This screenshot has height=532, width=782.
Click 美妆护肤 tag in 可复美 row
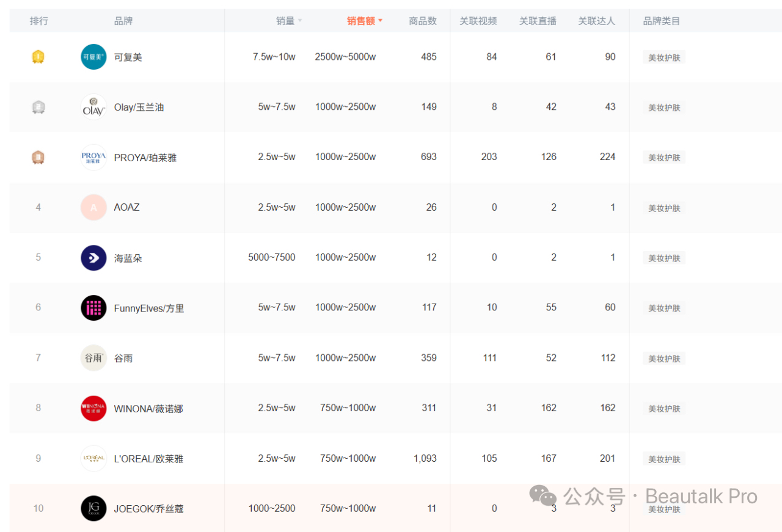click(664, 57)
